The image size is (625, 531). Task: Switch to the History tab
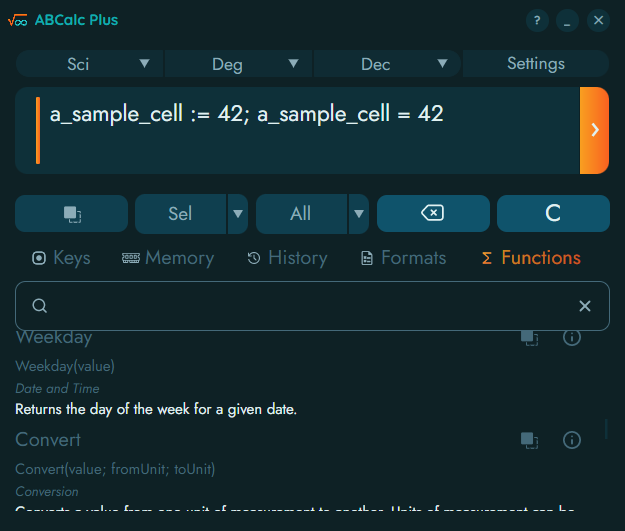(287, 258)
